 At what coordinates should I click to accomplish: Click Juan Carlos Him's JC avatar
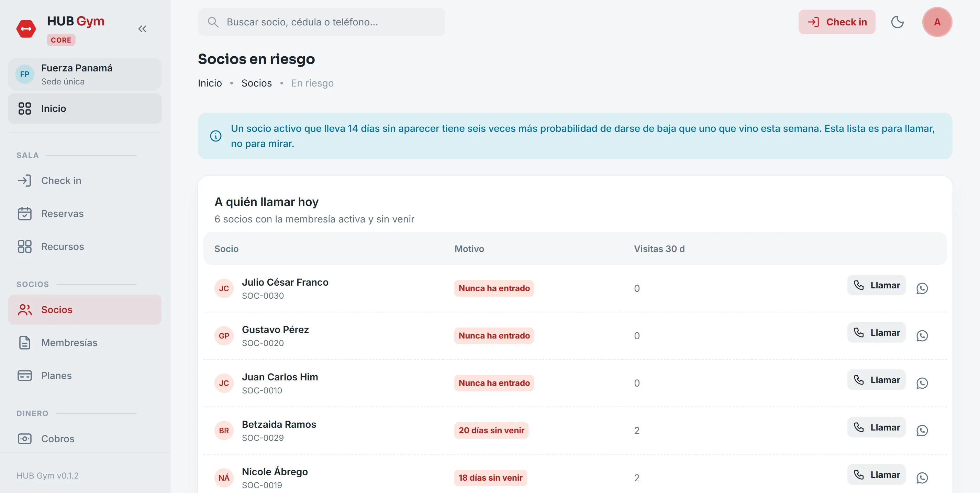(x=224, y=383)
